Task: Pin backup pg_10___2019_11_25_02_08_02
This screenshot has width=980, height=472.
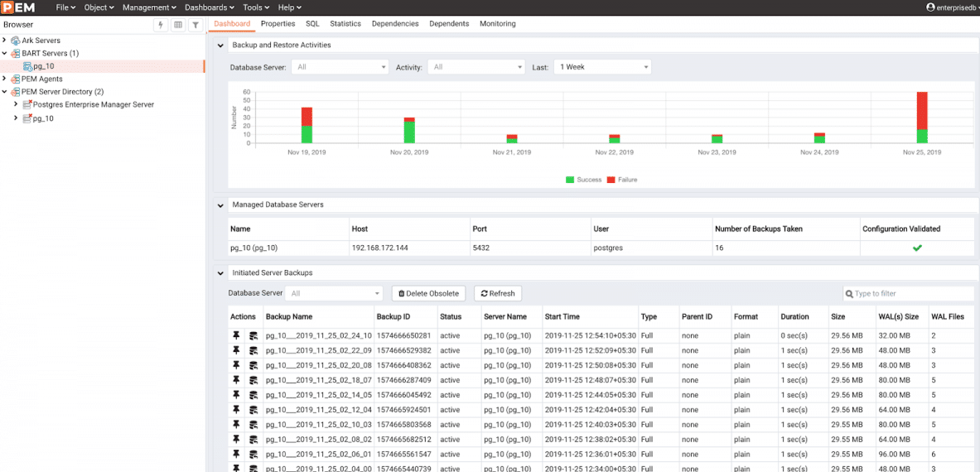Action: coord(236,440)
